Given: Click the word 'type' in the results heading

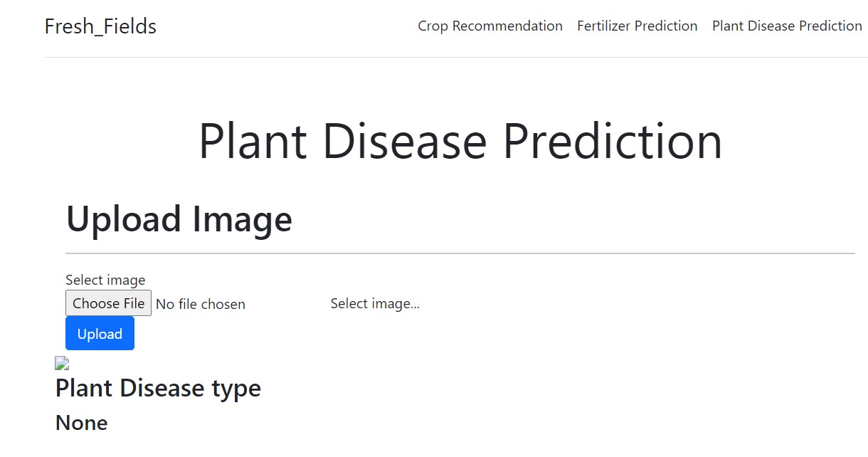Looking at the screenshot, I should tap(236, 389).
